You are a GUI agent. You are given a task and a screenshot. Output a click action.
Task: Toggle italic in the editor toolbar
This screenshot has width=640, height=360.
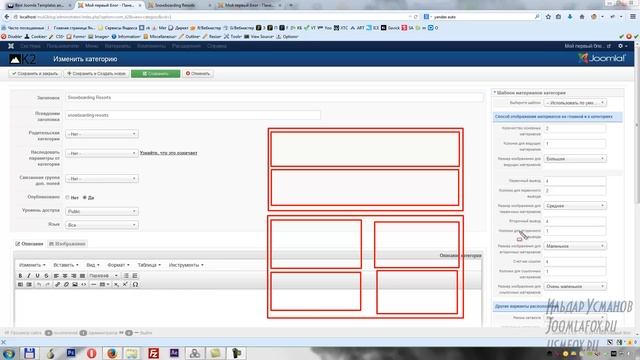[x=29, y=276]
